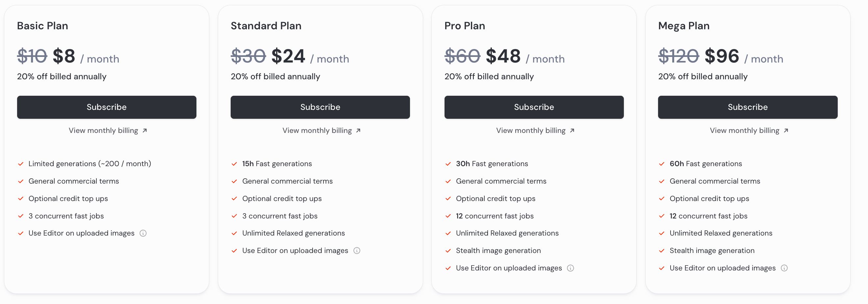The width and height of the screenshot is (868, 304).
Task: Click arrow icon next to Mega monthly billing
Action: [786, 131]
